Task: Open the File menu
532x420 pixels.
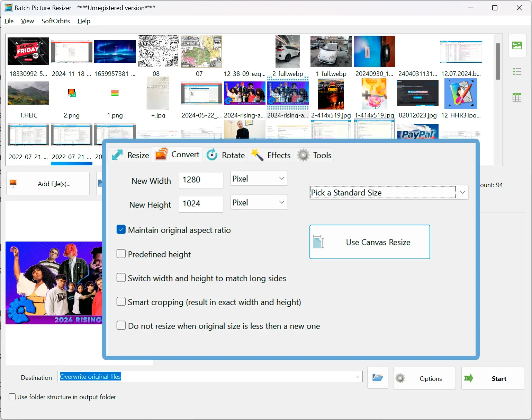Action: [x=9, y=21]
